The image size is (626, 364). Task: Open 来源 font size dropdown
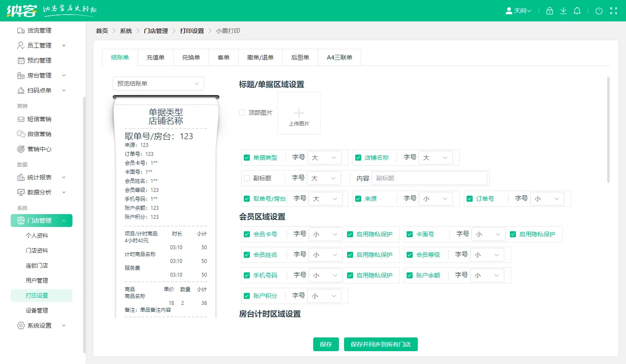click(436, 199)
